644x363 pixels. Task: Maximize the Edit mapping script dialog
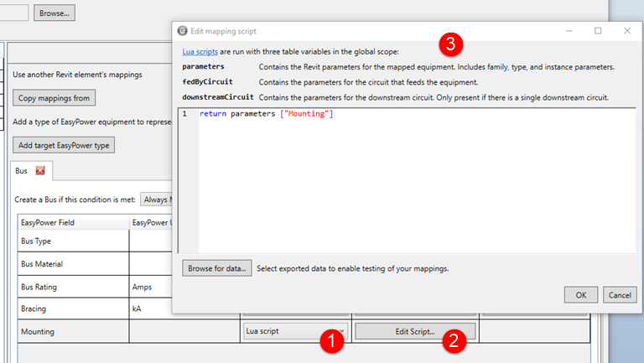click(x=598, y=31)
